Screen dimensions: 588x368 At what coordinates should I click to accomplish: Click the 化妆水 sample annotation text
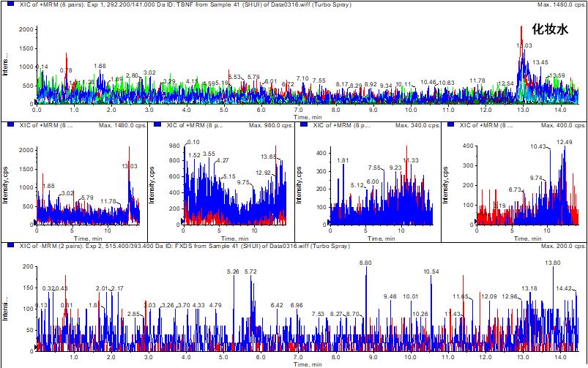pos(549,30)
